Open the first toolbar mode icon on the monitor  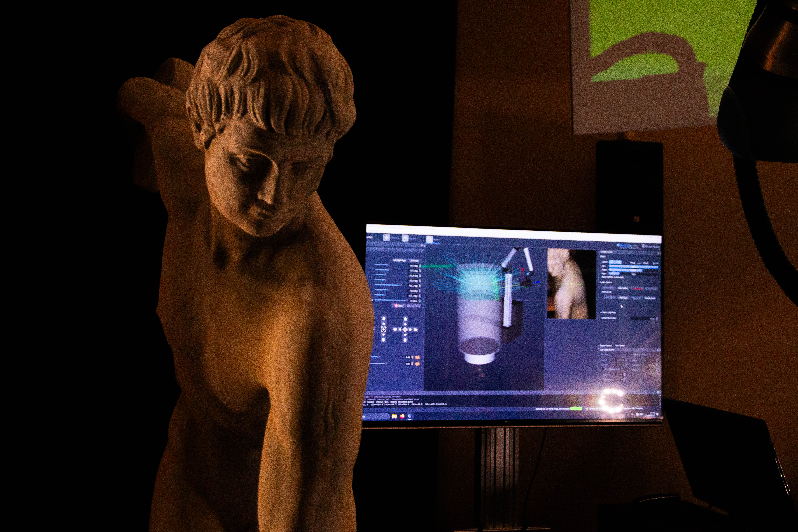tap(386, 238)
